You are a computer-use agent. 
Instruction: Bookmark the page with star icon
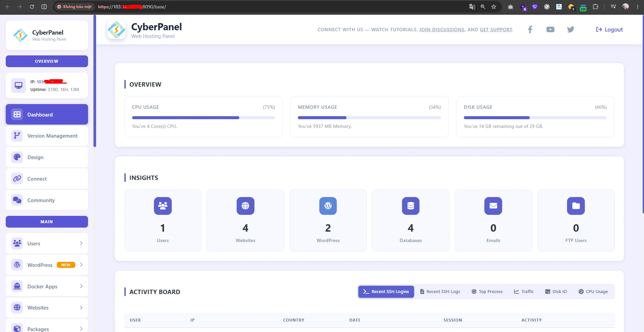coord(494,7)
